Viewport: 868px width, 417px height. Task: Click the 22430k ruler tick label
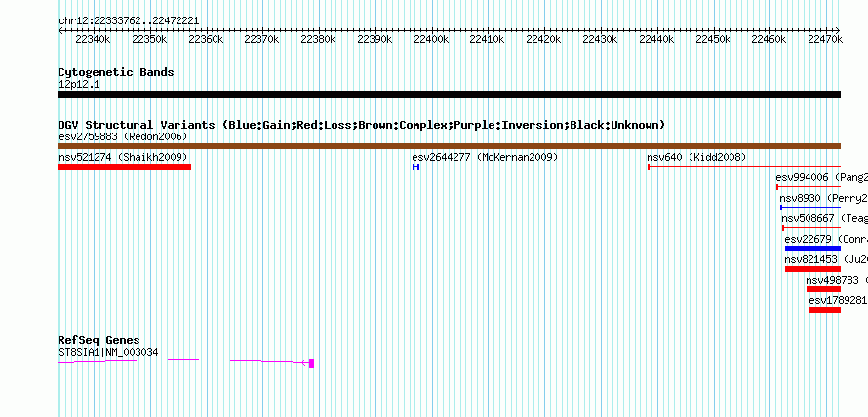[x=600, y=39]
